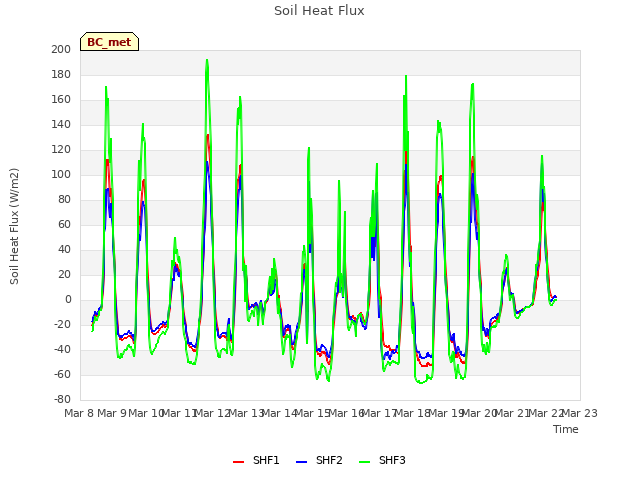The height and width of the screenshot is (480, 640).
Task: Click the Mar 8 x-axis tick label
Action: coord(79,413)
